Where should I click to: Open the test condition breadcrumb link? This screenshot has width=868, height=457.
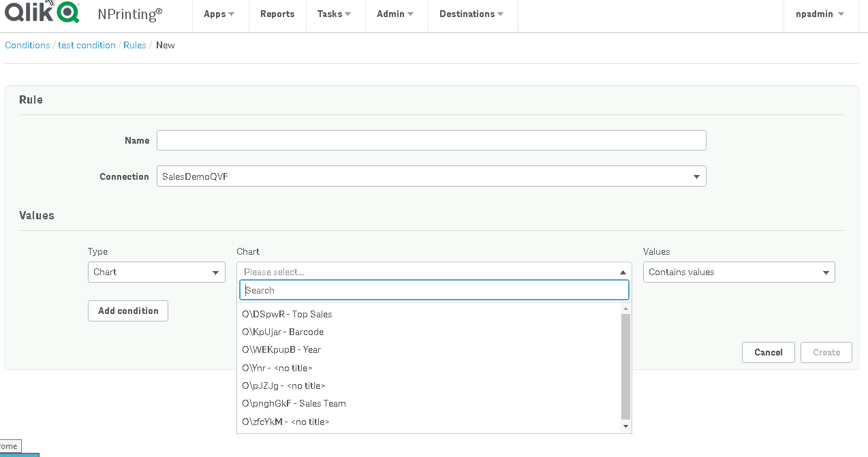(87, 45)
